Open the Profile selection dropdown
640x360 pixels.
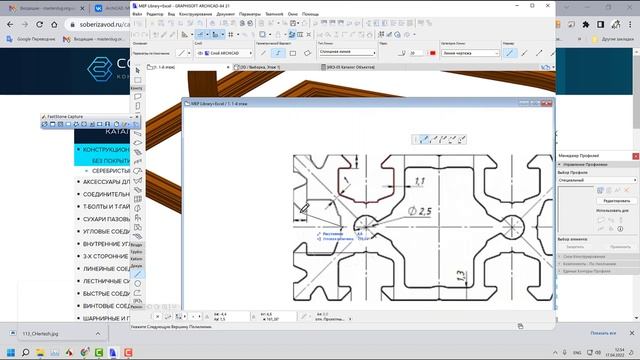pos(597,180)
